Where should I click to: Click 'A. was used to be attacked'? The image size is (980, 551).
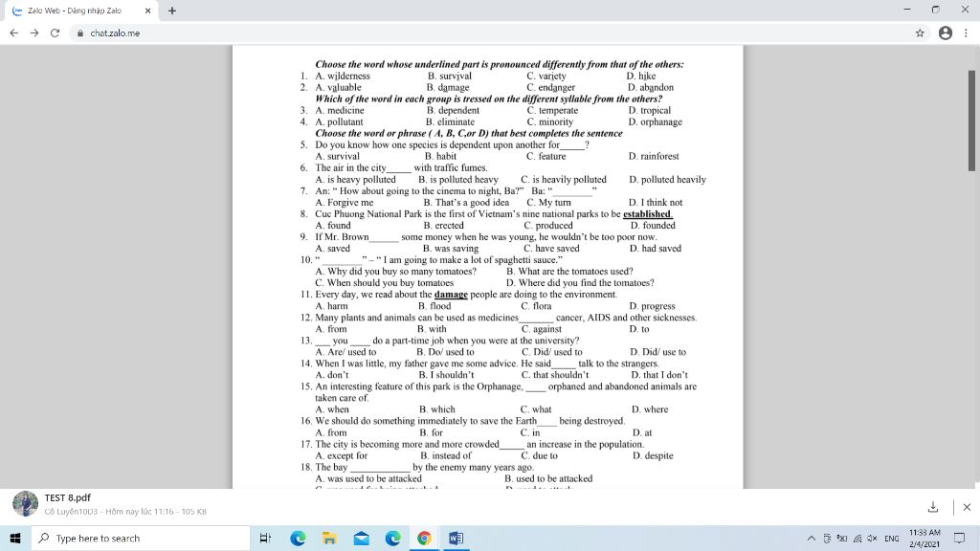point(368,478)
